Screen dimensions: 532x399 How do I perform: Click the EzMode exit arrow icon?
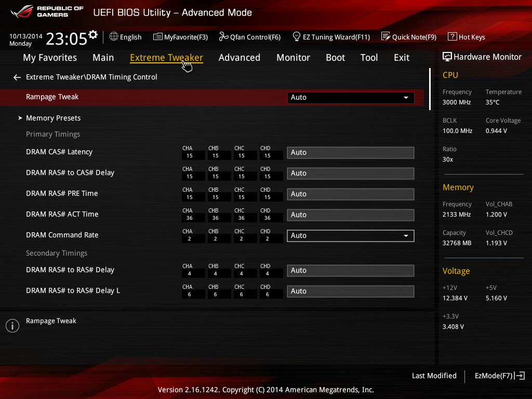click(520, 376)
